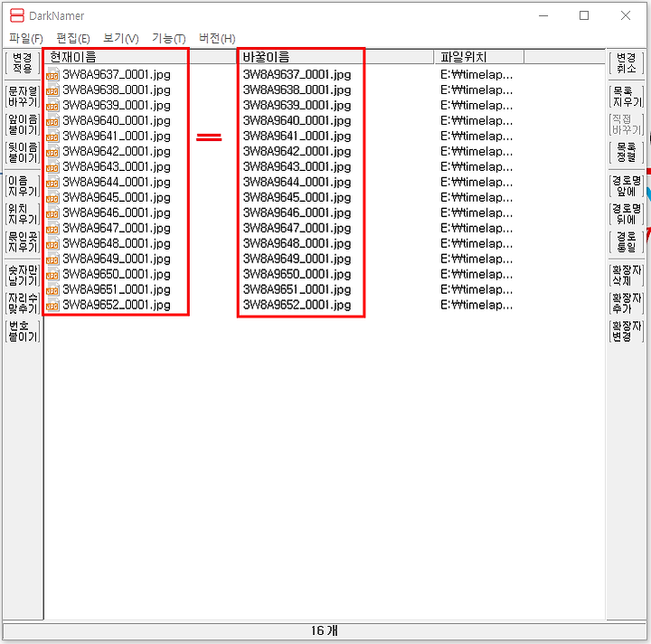Click the jpg icon beside 3W8A9646_0001.jpg

coord(52,213)
